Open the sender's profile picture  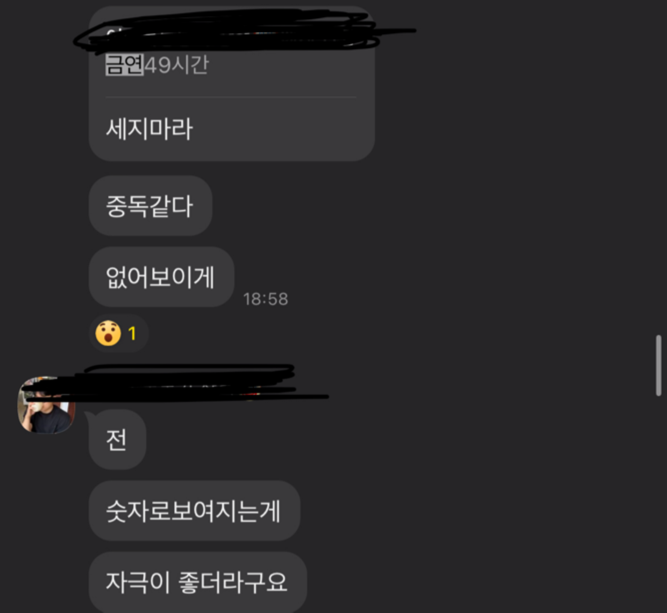click(46, 405)
